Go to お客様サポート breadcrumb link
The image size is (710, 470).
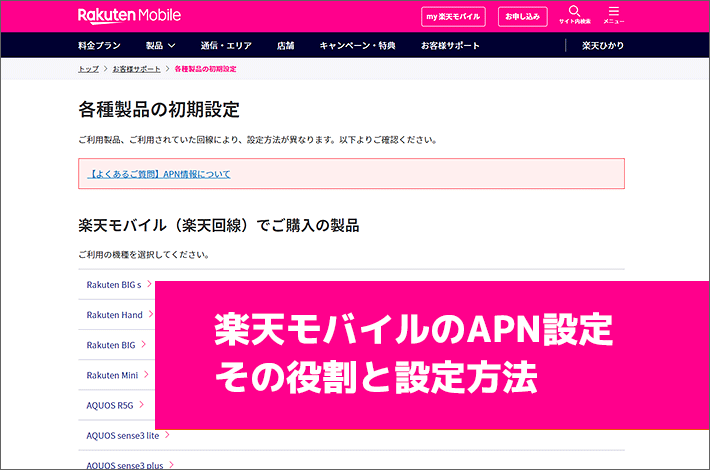pyautogui.click(x=136, y=69)
